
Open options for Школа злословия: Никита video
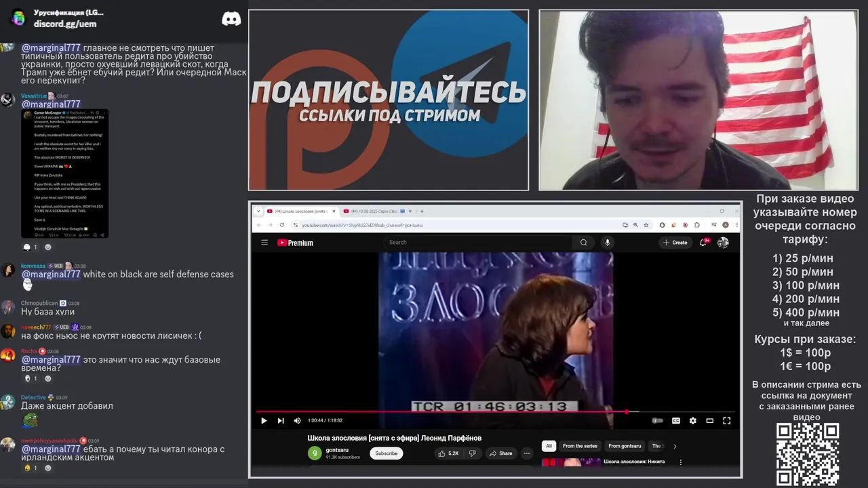(x=680, y=462)
